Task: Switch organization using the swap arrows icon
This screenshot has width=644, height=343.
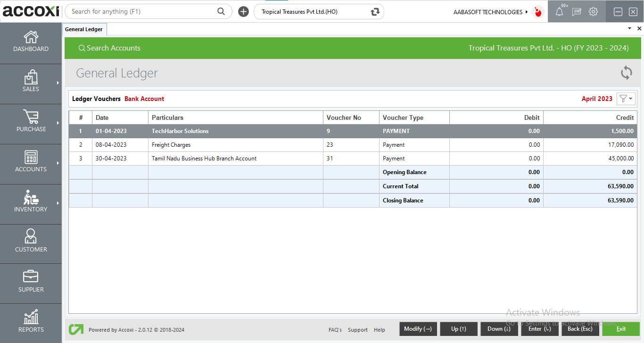Action: 375,12
